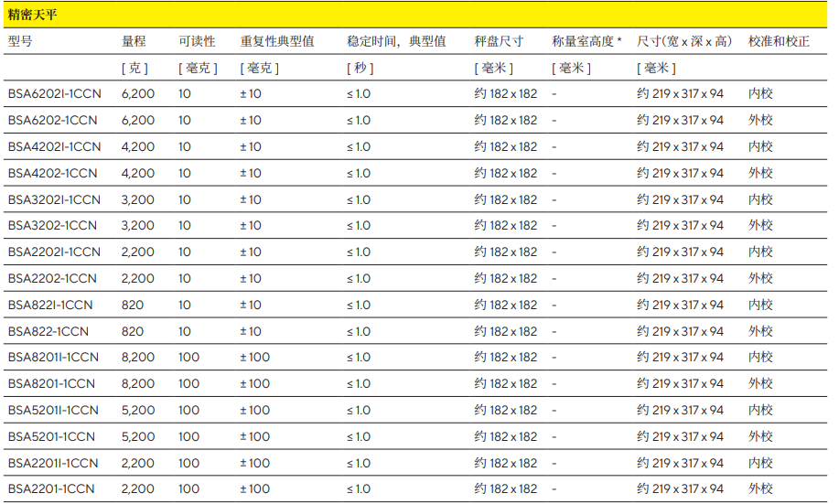Select the last model BSA2201-1CCN

(51, 489)
